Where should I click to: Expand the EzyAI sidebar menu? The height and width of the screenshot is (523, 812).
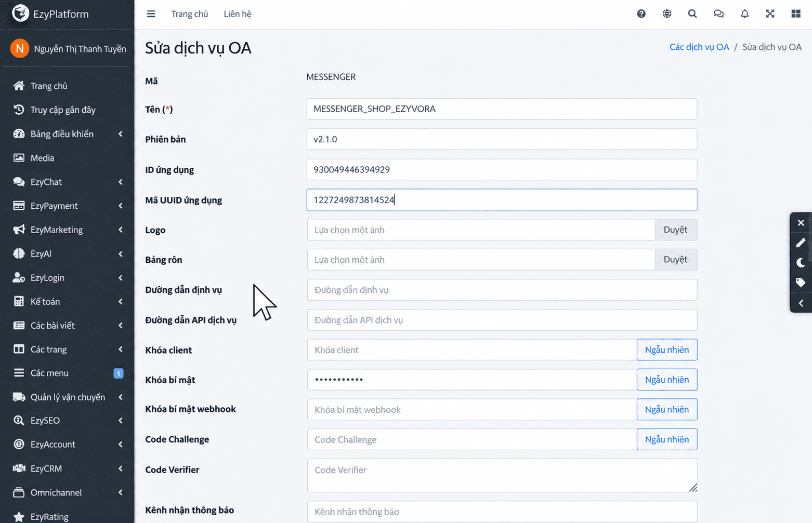[x=67, y=253]
